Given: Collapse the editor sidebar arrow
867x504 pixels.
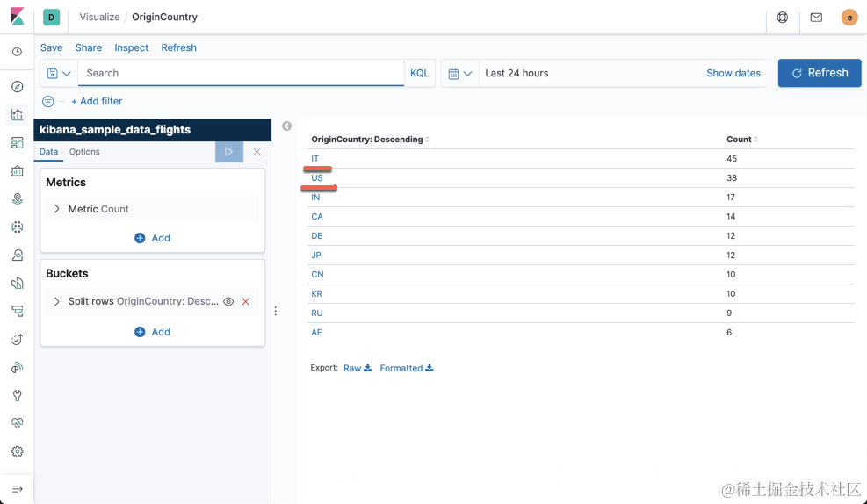Looking at the screenshot, I should click(286, 126).
